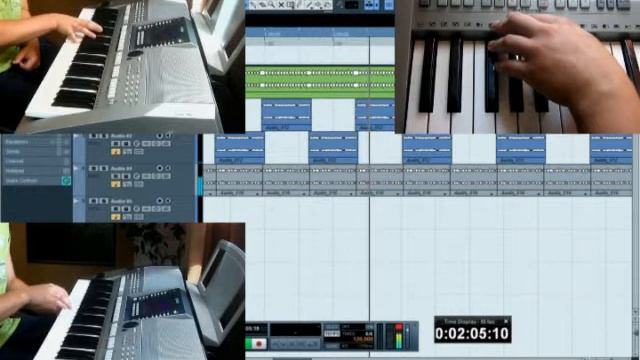Viewport: 640px width, 360px height.
Task: Click the teal vertical track list handle
Action: [200, 186]
